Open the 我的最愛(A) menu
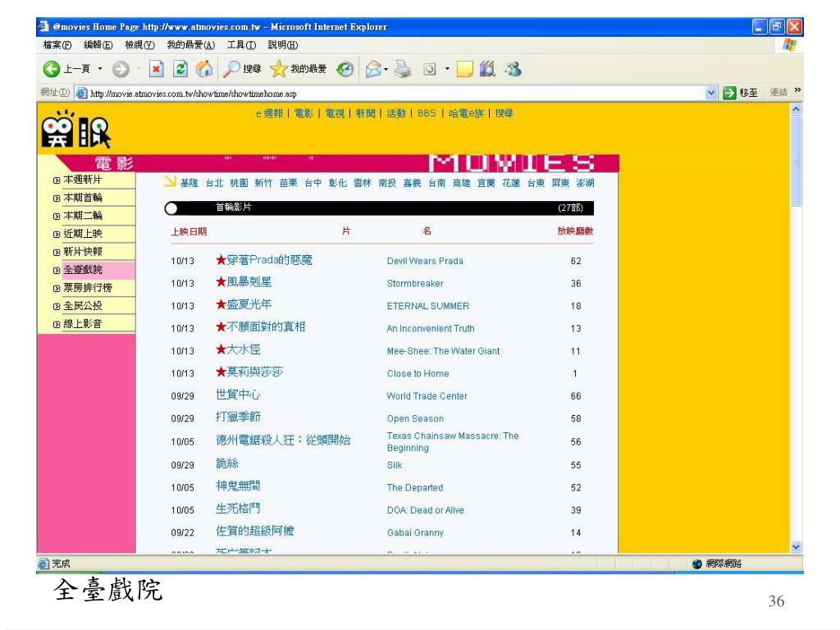Image resolution: width=840 pixels, height=630 pixels. pyautogui.click(x=190, y=45)
